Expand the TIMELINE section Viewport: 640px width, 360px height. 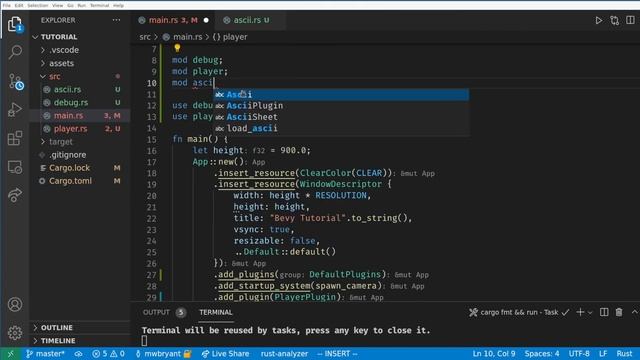pyautogui.click(x=58, y=341)
